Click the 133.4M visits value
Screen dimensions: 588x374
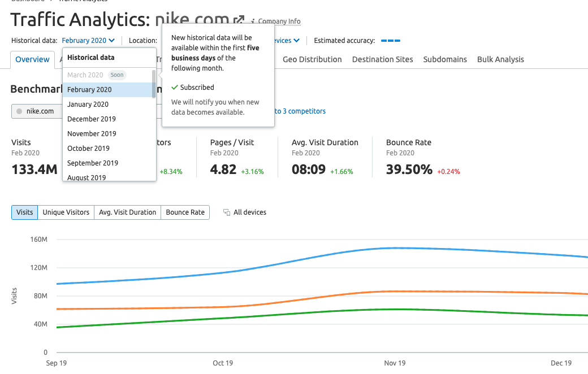coord(34,169)
